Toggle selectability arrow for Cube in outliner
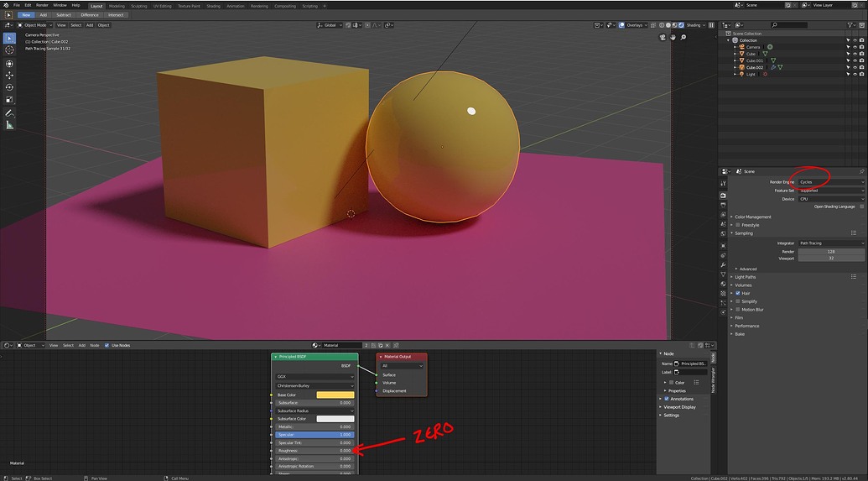 (x=848, y=54)
